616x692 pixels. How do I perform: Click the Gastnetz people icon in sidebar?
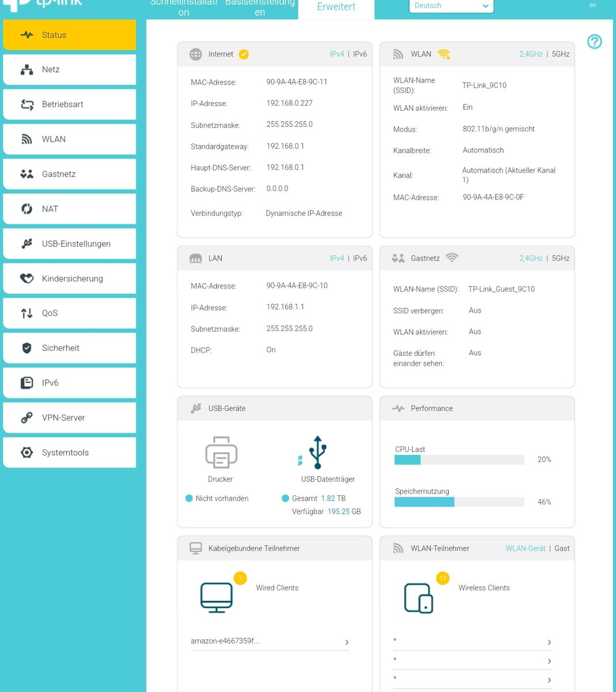point(27,174)
